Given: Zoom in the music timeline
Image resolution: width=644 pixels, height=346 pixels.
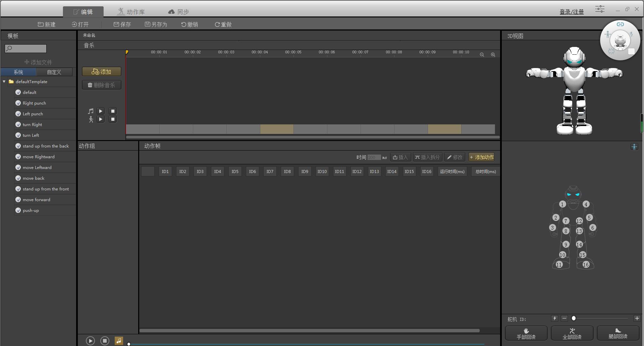Looking at the screenshot, I should 493,55.
